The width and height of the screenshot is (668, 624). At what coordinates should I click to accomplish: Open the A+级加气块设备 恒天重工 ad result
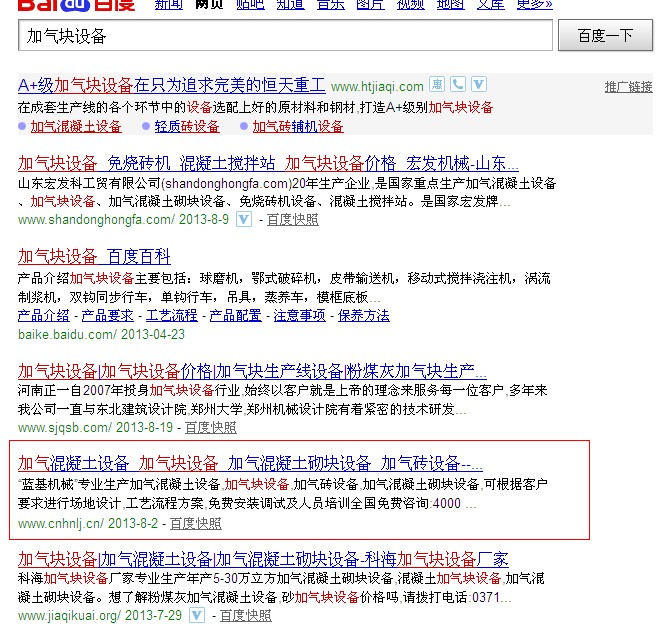pyautogui.click(x=172, y=85)
